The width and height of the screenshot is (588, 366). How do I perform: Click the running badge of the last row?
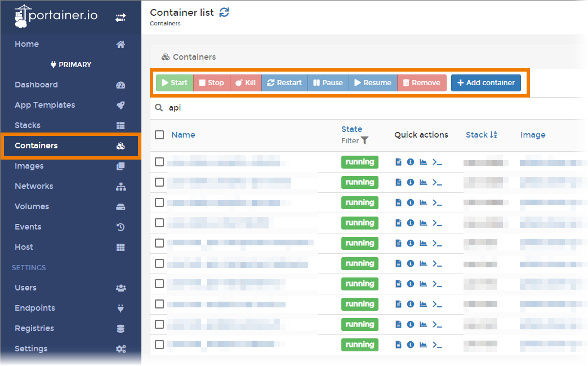(x=360, y=344)
